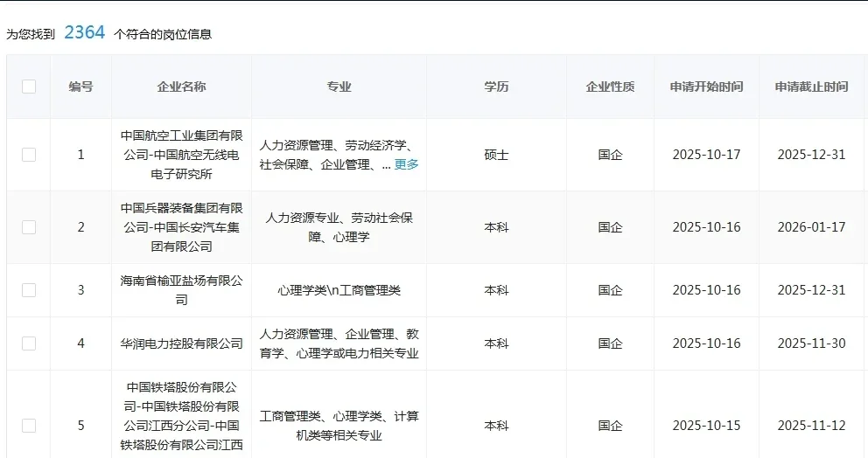Click 本科 education cell in row 5

pyautogui.click(x=496, y=426)
